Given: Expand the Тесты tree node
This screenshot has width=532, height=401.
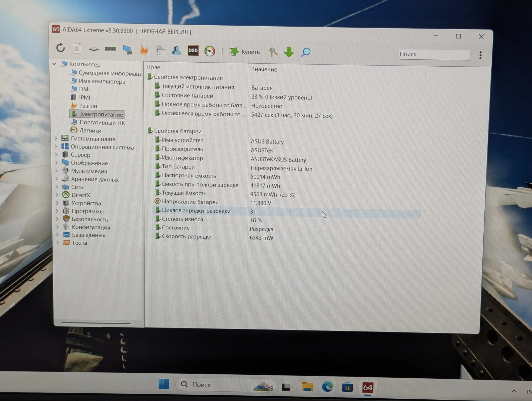Looking at the screenshot, I should pos(57,243).
